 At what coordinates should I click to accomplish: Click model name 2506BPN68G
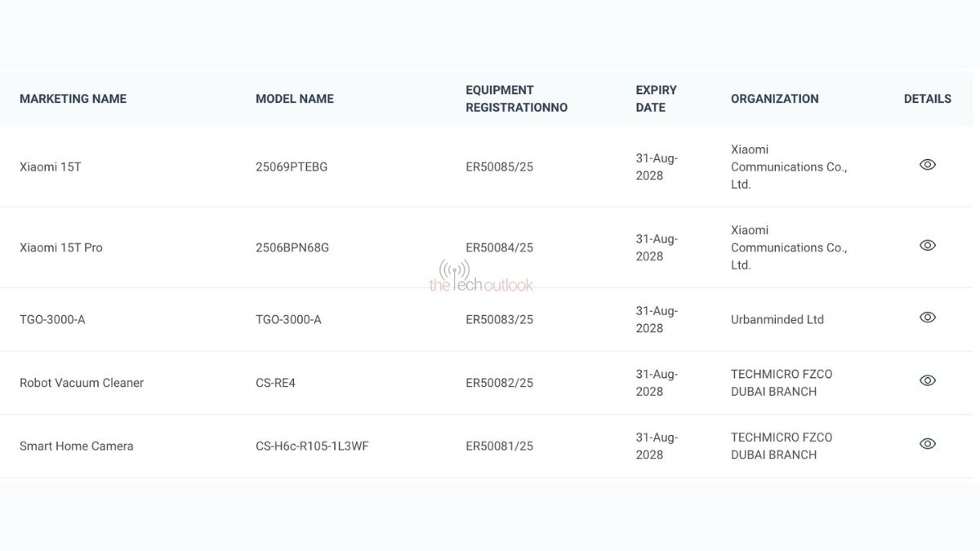[x=292, y=247]
